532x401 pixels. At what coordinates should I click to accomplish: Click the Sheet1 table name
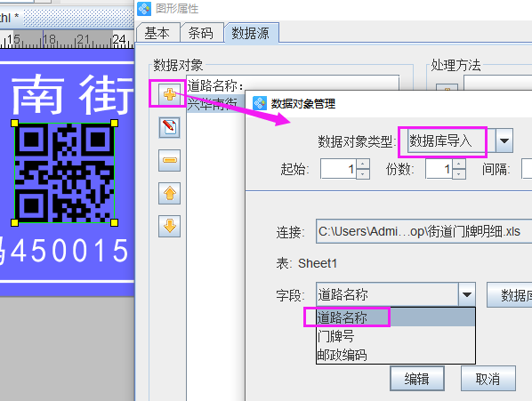pyautogui.click(x=318, y=263)
